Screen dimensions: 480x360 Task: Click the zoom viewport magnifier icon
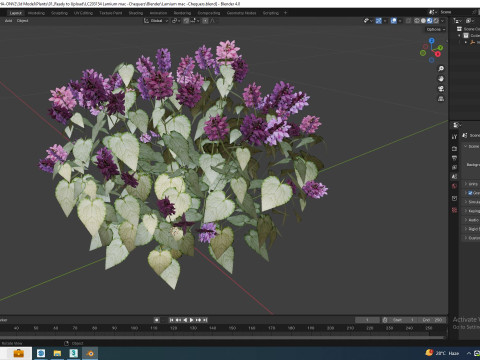point(441,69)
